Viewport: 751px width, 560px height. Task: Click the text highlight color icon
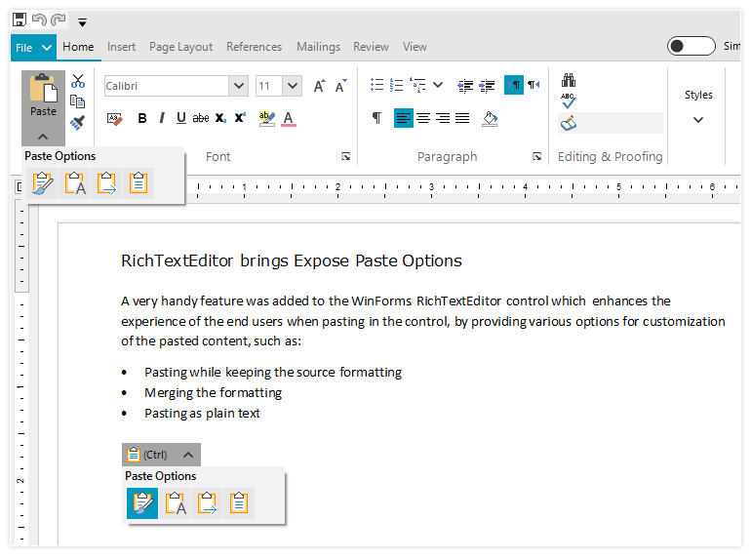(x=267, y=118)
